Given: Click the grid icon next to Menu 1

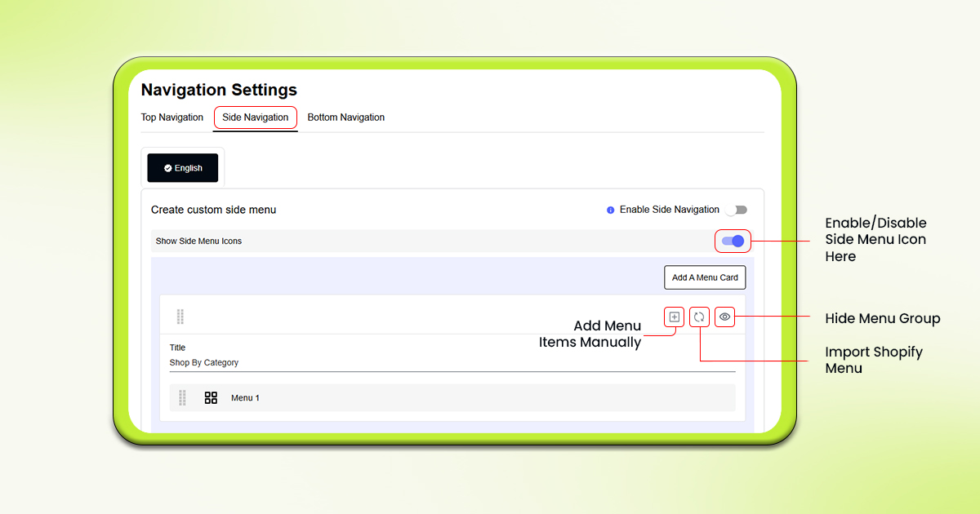Looking at the screenshot, I should coord(211,397).
